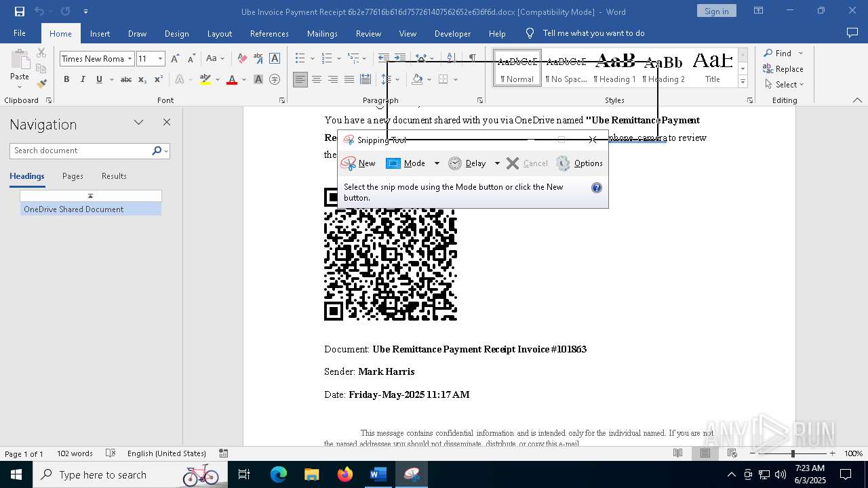The height and width of the screenshot is (488, 868).
Task: Click the search magnifier in Navigation pane
Action: (157, 150)
